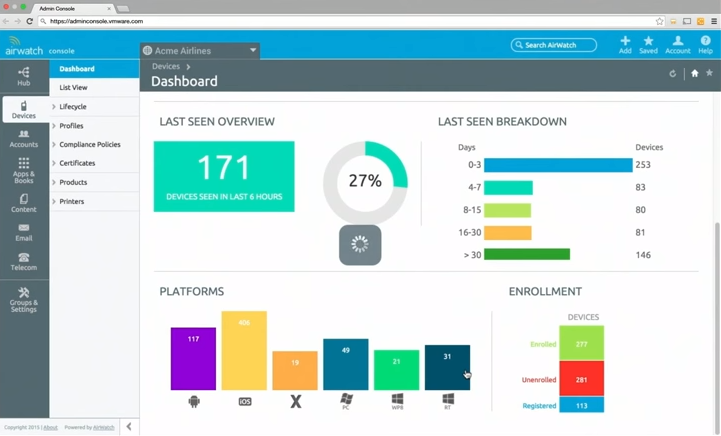Click the browser address bar

pos(349,21)
